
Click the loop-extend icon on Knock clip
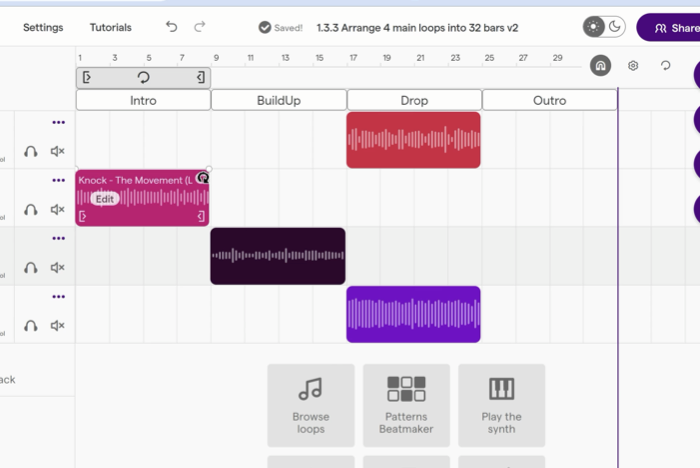[203, 178]
